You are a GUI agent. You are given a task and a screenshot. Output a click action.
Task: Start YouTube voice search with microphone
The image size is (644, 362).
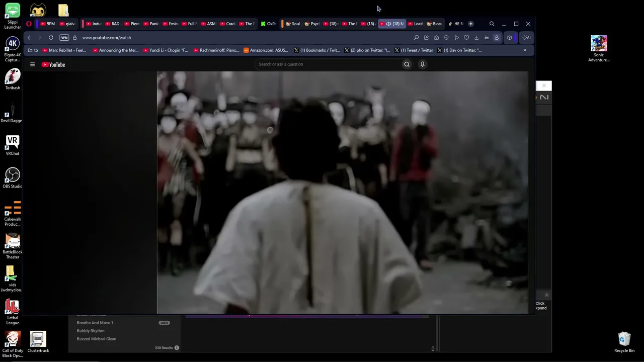pyautogui.click(x=423, y=64)
